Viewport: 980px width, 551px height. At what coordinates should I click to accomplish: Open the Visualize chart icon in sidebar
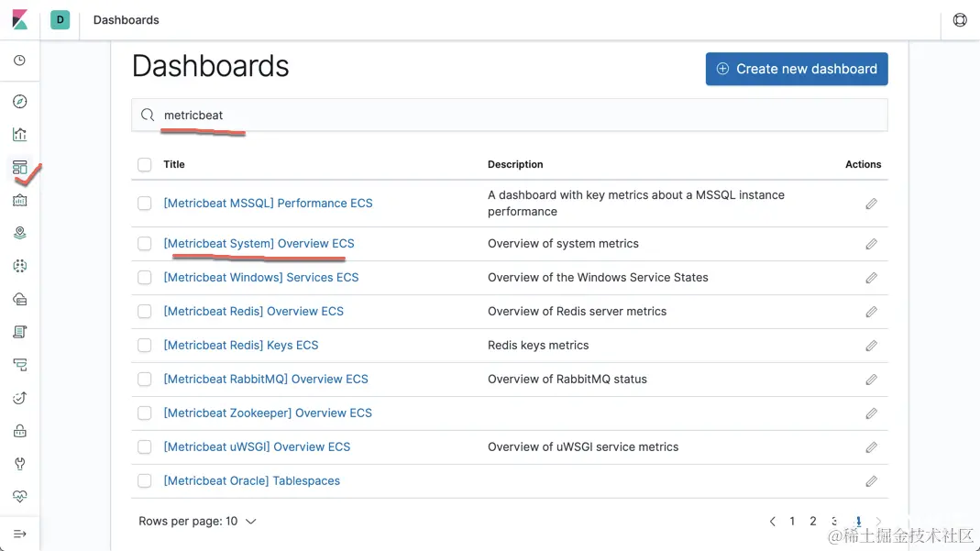[19, 134]
